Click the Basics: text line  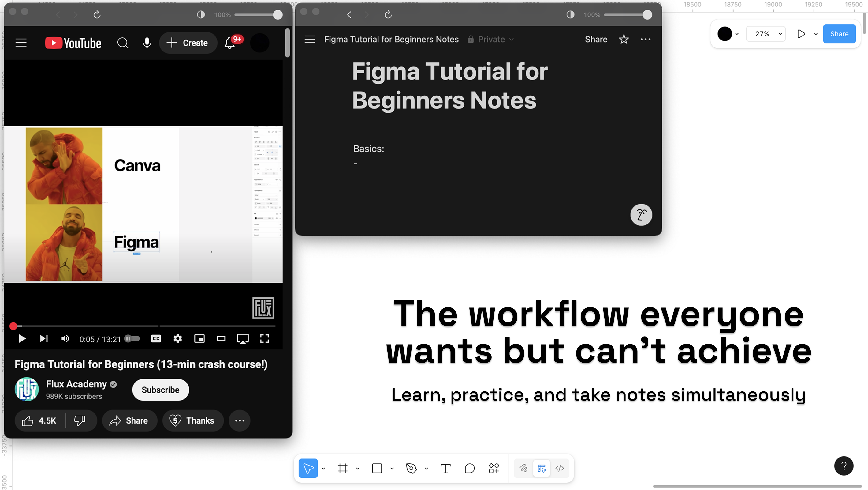click(x=368, y=149)
